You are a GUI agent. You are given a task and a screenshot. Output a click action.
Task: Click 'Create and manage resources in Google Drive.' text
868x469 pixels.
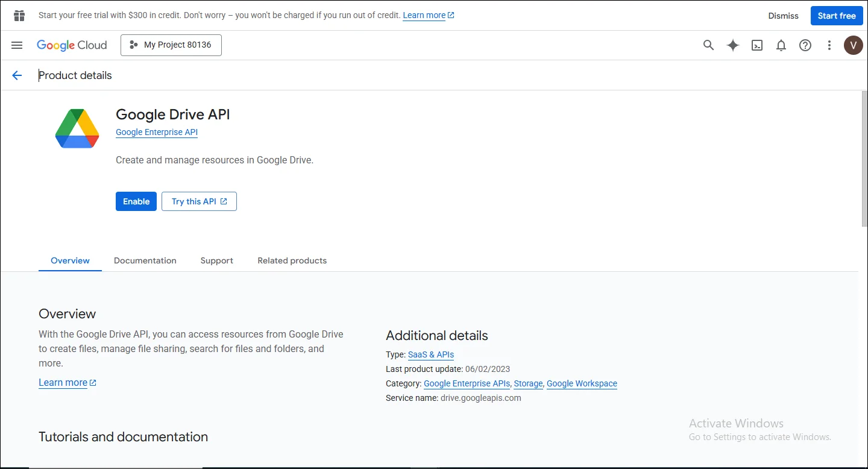coord(215,160)
